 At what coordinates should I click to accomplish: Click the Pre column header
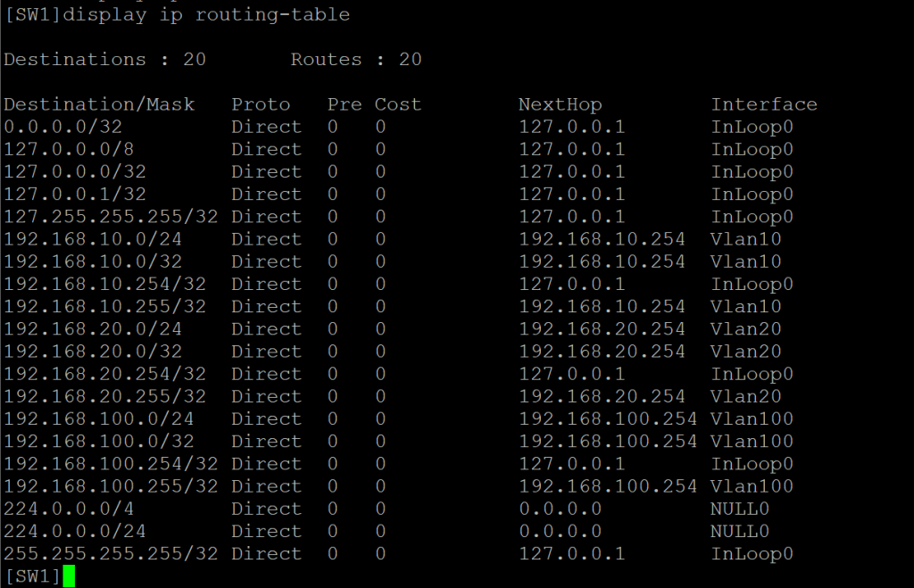(345, 104)
